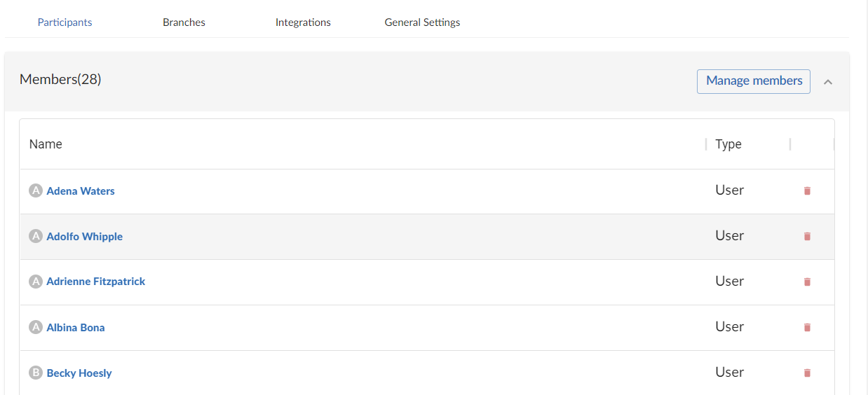
Task: Delete member Adena Waters via trash icon
Action: click(x=807, y=190)
